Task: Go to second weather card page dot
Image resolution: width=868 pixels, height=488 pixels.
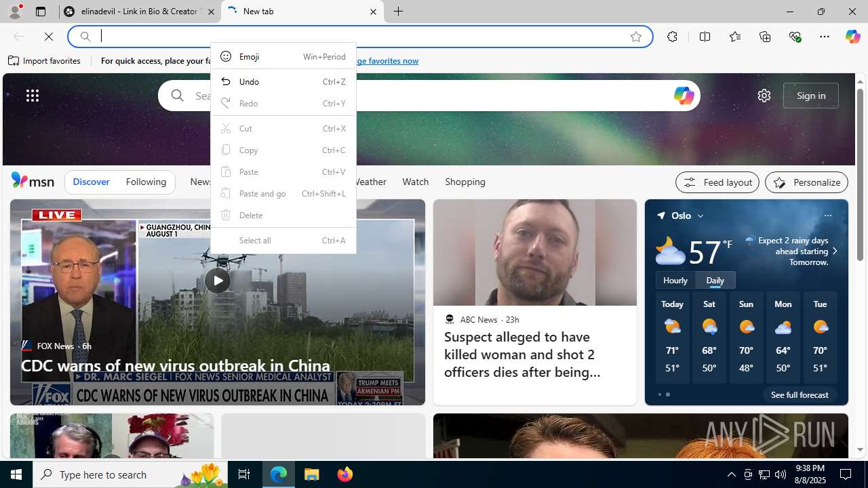Action: 668,394
